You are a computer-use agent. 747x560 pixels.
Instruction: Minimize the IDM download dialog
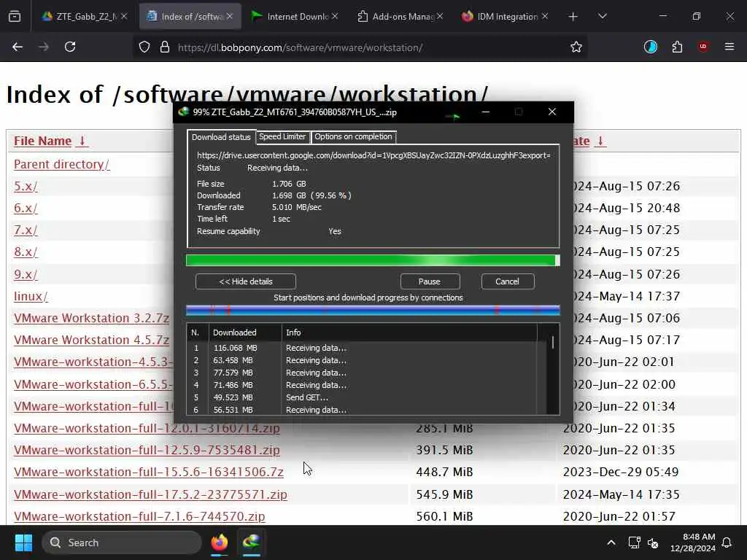pyautogui.click(x=485, y=112)
